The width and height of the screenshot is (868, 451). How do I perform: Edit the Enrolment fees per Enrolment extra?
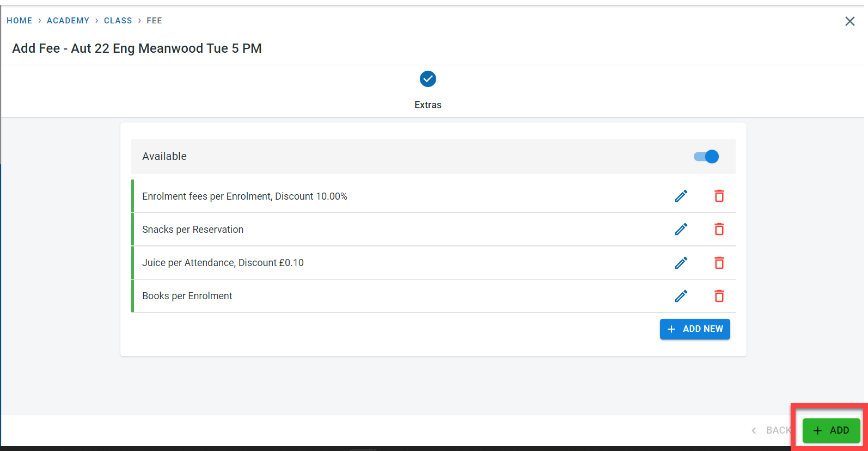(x=681, y=196)
